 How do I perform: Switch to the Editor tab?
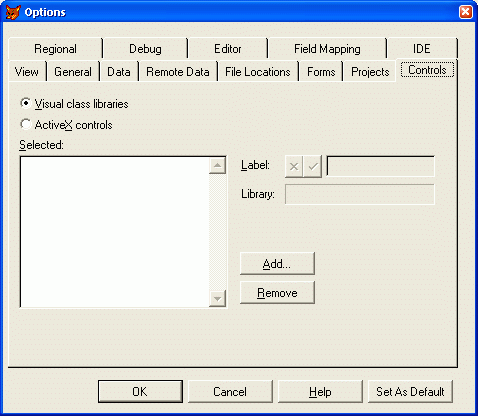pos(228,49)
